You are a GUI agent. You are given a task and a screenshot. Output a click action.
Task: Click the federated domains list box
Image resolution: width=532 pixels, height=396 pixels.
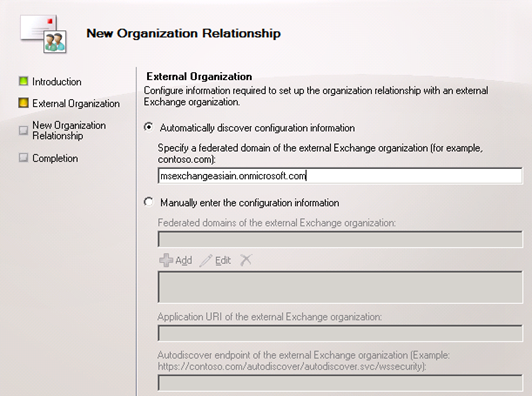click(x=340, y=287)
